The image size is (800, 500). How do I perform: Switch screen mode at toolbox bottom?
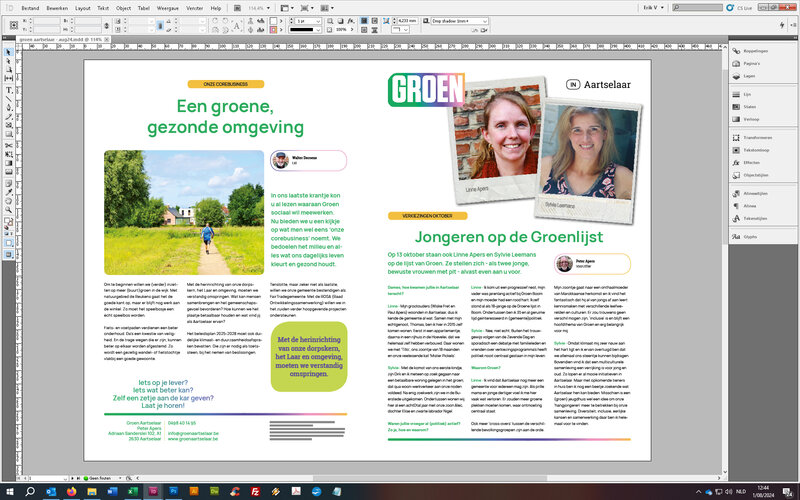coord(9,255)
